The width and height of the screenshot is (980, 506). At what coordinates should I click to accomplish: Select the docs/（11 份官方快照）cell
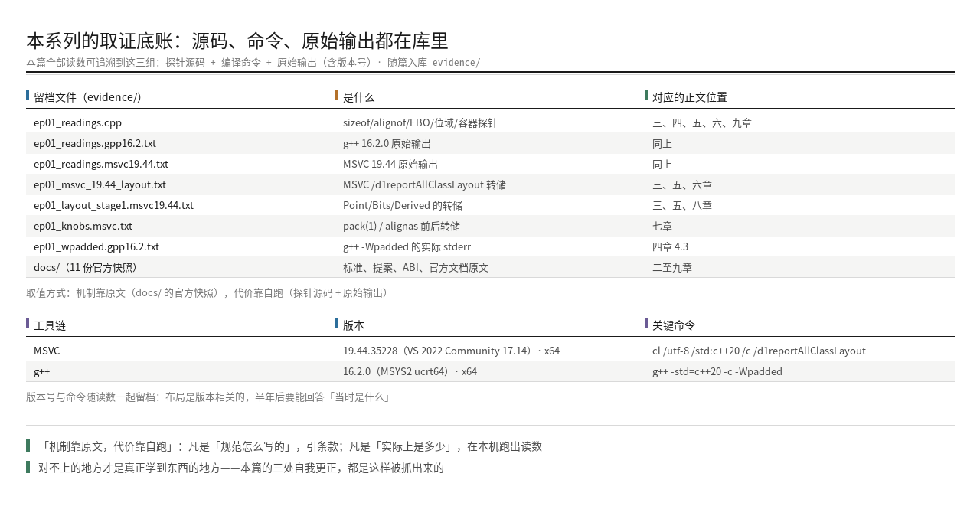coord(86,267)
